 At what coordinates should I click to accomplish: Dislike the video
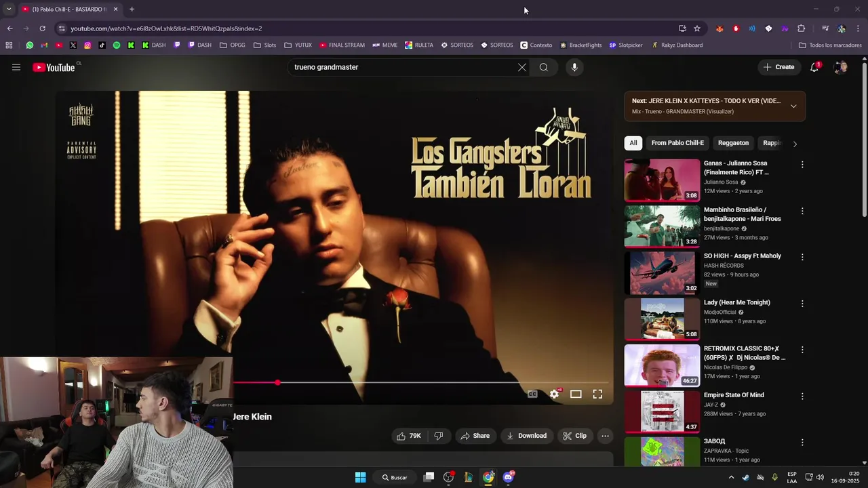tap(438, 436)
